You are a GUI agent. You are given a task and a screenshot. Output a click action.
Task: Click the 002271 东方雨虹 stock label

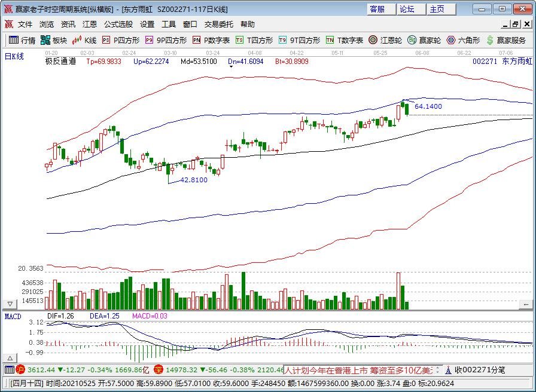tap(502, 62)
